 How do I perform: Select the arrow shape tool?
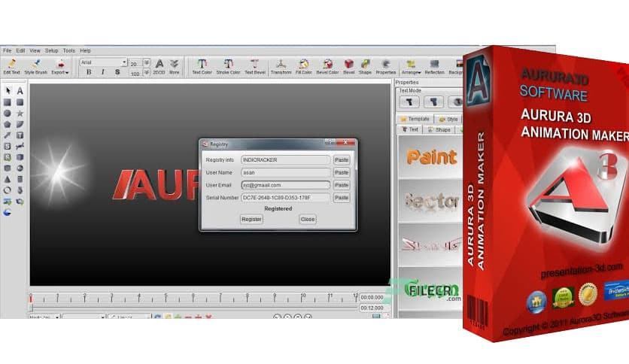click(x=8, y=135)
